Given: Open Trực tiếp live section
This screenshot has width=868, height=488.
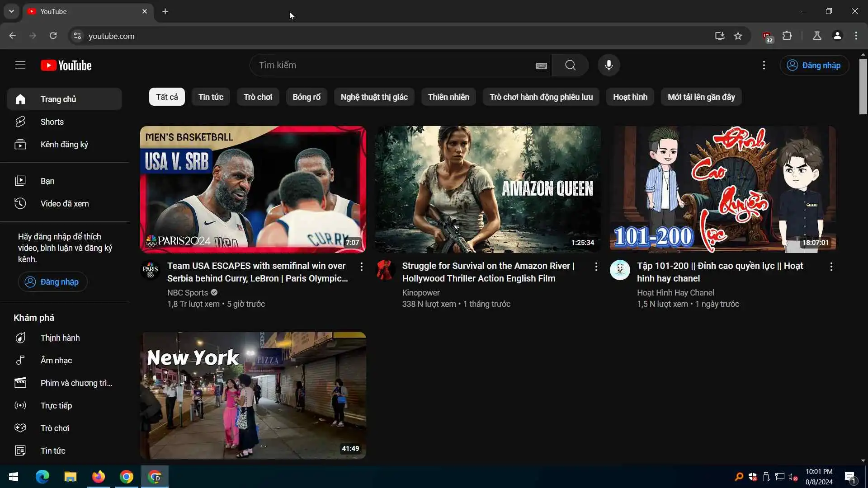Looking at the screenshot, I should coord(56,405).
